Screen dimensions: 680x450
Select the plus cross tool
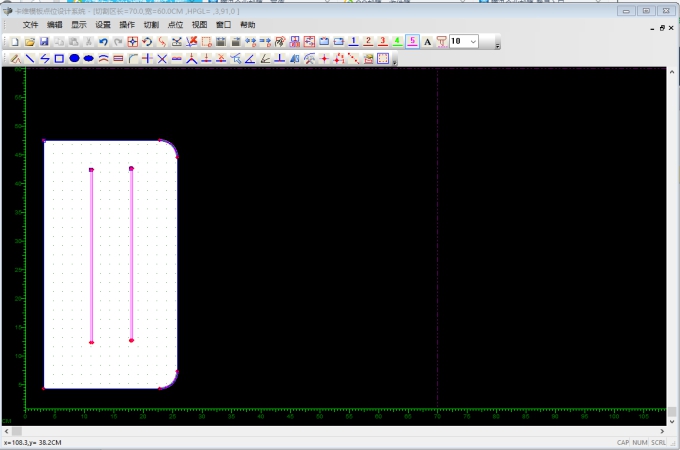click(x=147, y=59)
